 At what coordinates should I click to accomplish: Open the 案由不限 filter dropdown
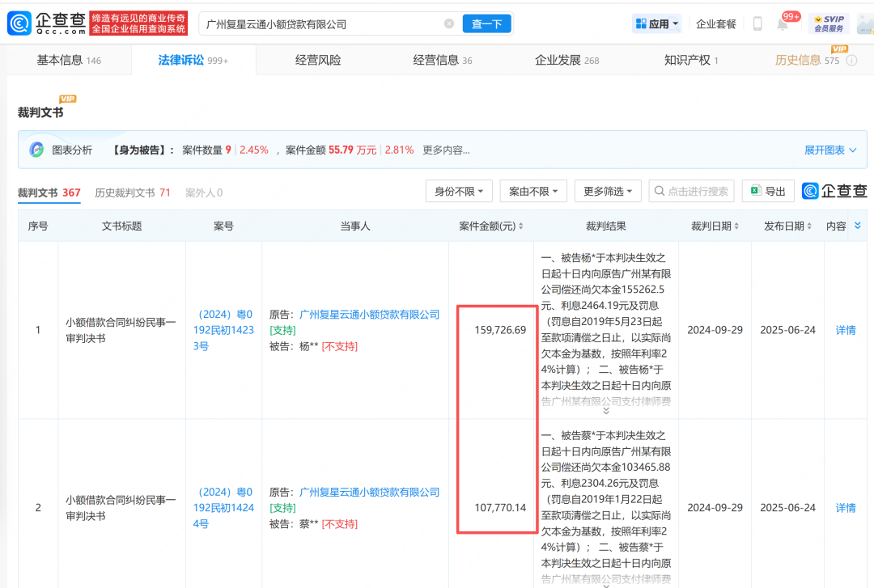pos(533,192)
